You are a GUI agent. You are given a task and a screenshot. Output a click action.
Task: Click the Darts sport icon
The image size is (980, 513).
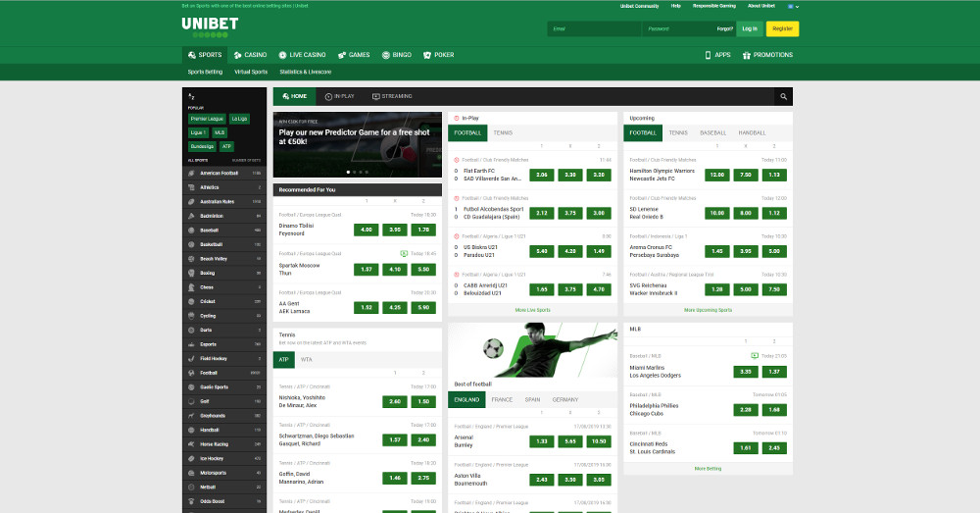192,330
